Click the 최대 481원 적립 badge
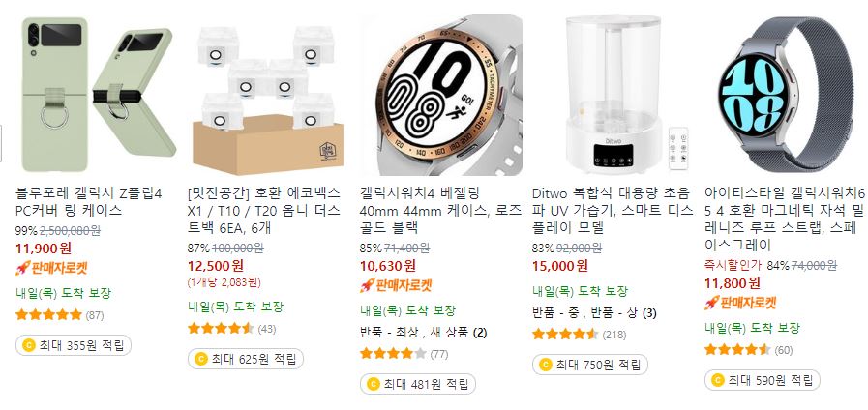 (418, 384)
